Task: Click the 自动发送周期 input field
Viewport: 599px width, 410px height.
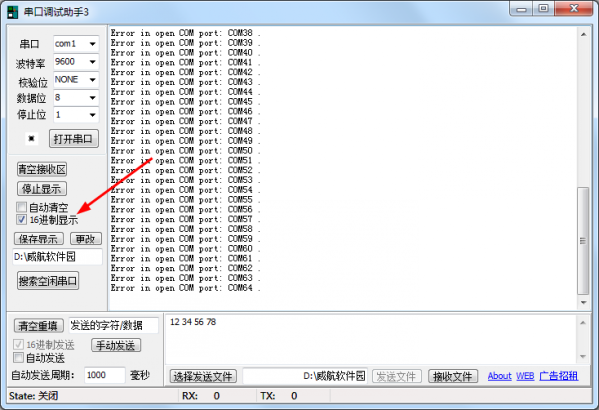Action: 104,375
